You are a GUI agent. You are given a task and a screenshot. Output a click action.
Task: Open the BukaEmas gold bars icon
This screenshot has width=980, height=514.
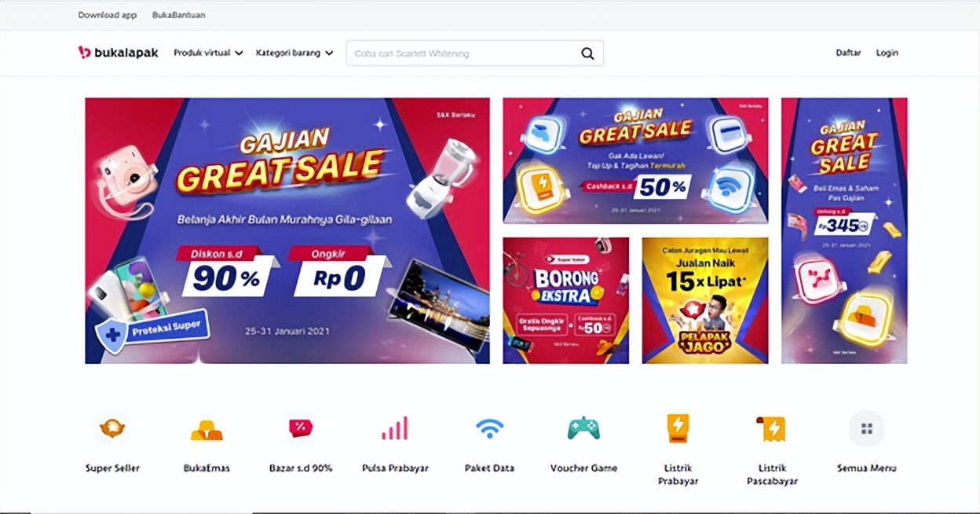coord(207,429)
